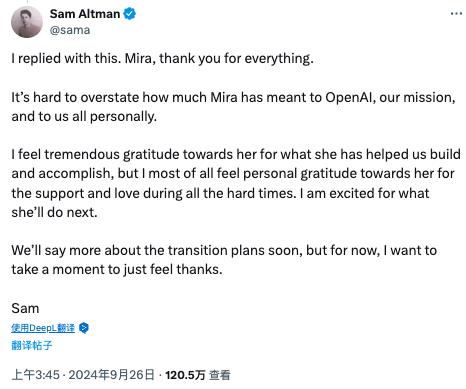Click the 120.5万 view count

tap(185, 375)
